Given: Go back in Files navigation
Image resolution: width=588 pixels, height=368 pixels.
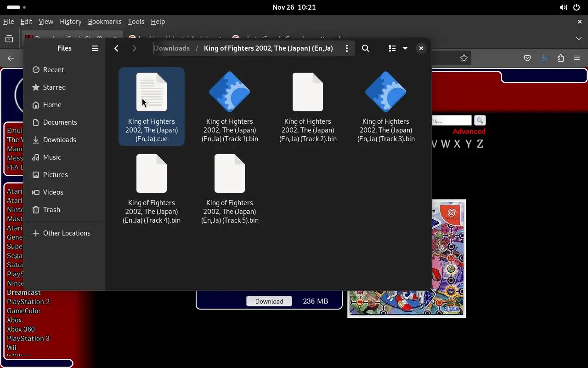Looking at the screenshot, I should [x=116, y=48].
